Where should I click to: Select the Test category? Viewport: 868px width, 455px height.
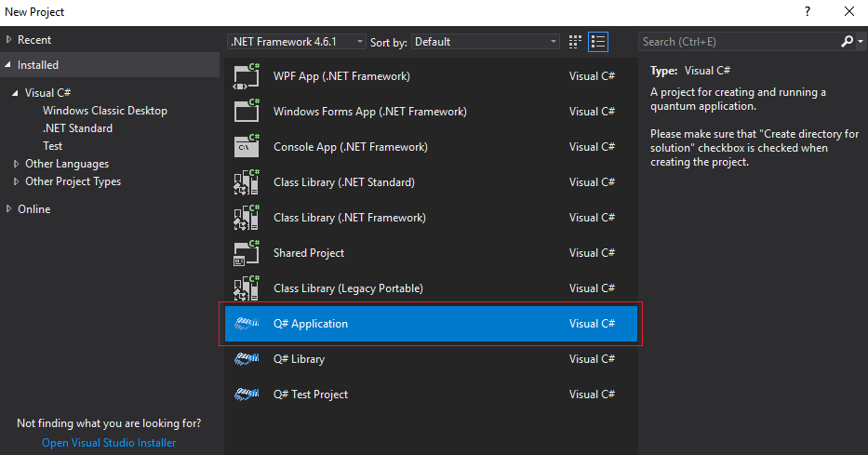53,146
